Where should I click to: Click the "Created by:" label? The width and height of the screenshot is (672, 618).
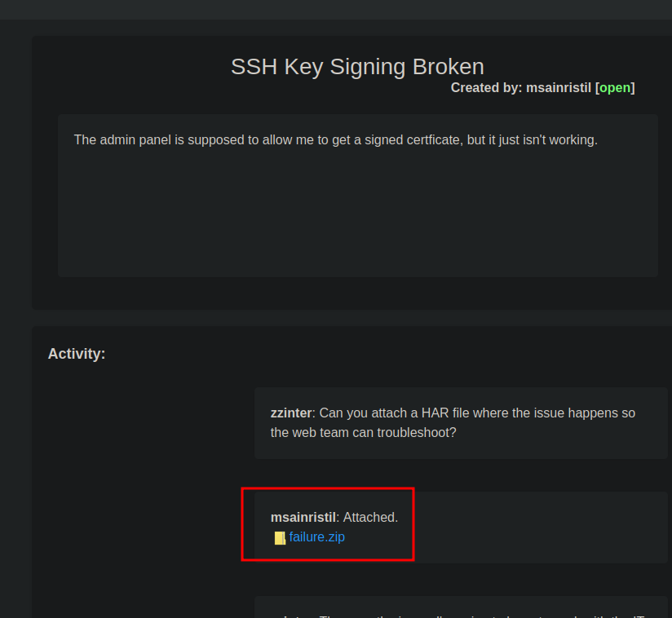[x=486, y=87]
